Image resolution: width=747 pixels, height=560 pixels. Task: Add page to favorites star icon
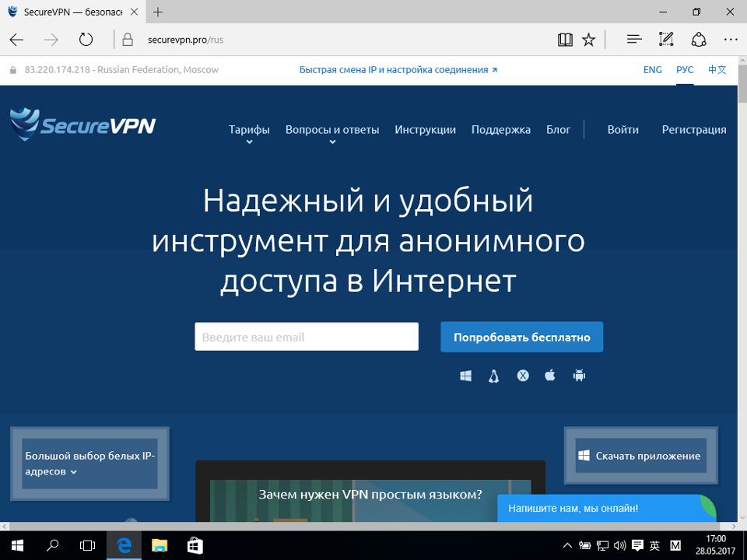[x=589, y=40]
